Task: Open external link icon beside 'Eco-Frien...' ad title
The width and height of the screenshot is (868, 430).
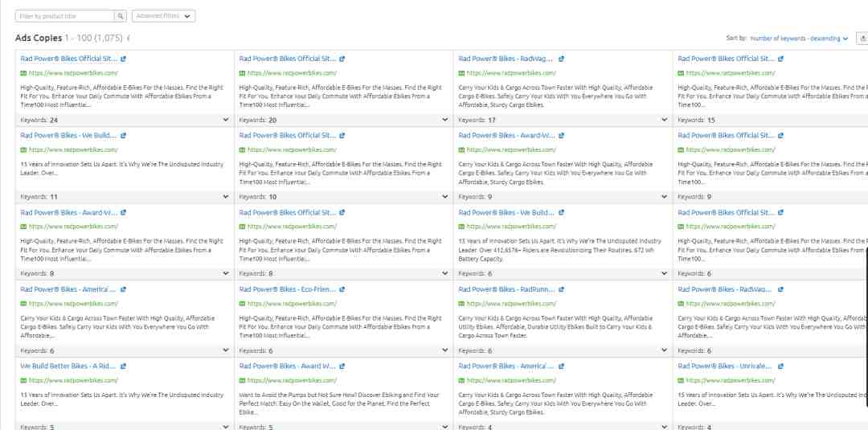Action: click(342, 289)
